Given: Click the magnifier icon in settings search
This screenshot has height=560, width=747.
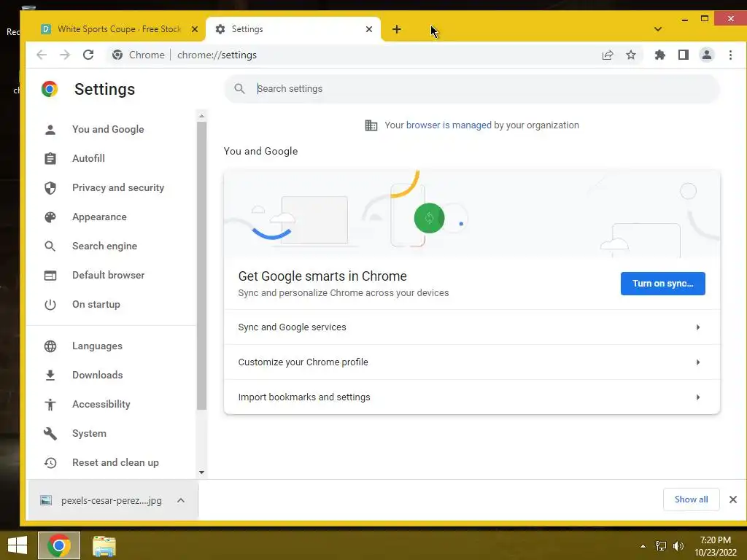Looking at the screenshot, I should click(239, 88).
